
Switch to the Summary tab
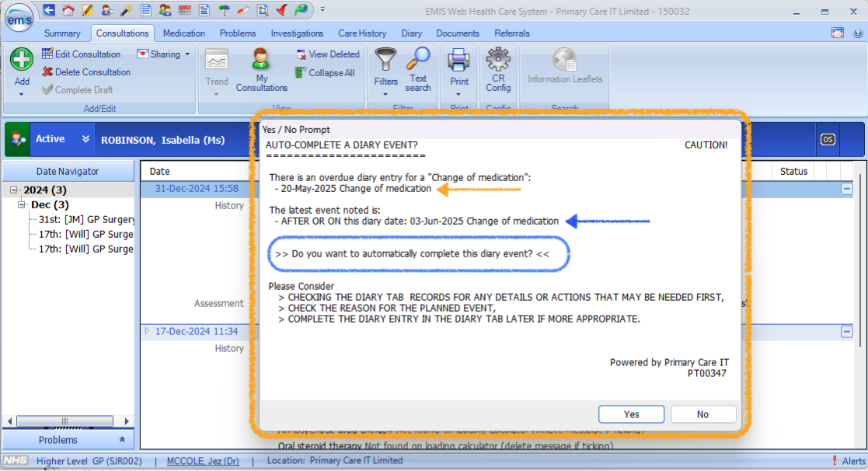[62, 33]
